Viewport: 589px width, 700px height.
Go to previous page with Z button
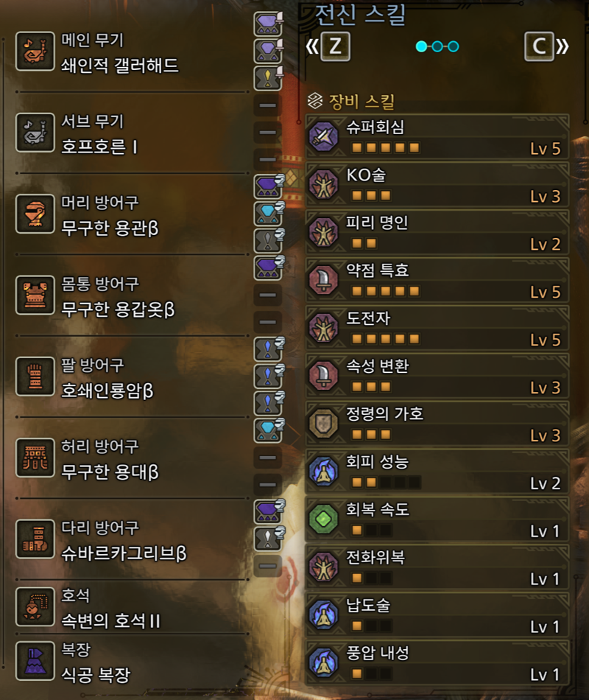[x=335, y=46]
